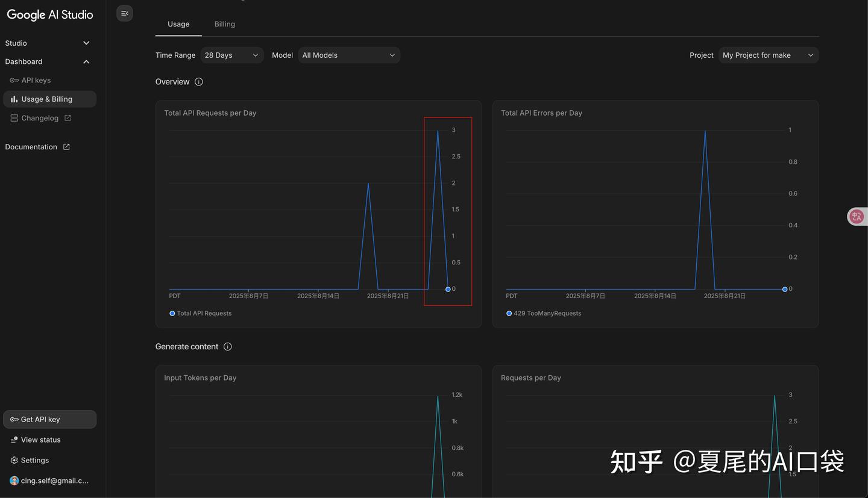This screenshot has width=868, height=498.
Task: Toggle the 429 TooManyRequests legend item
Action: (x=544, y=313)
